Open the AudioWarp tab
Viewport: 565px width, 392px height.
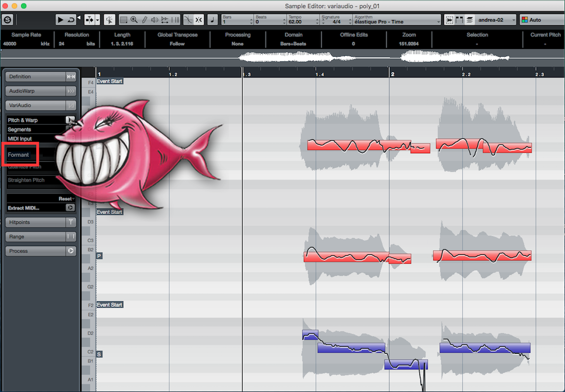tap(35, 91)
